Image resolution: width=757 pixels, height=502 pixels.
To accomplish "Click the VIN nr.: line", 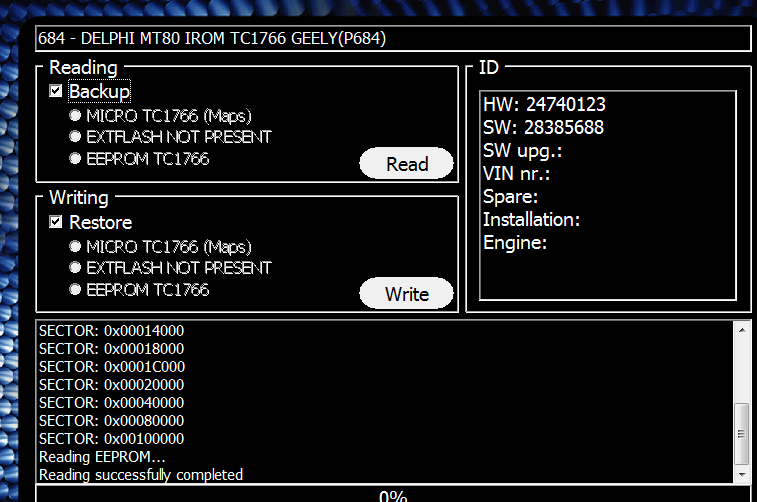I will [x=516, y=174].
